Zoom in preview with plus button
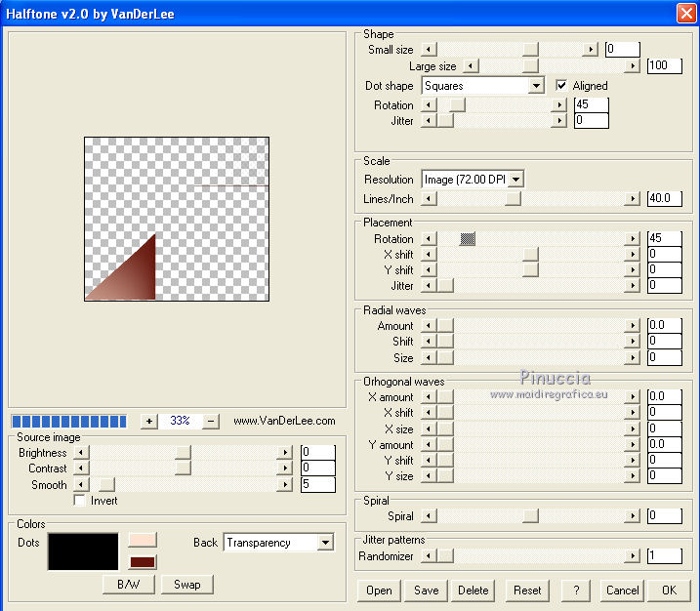Screen dimensions: 700x611 [149, 421]
